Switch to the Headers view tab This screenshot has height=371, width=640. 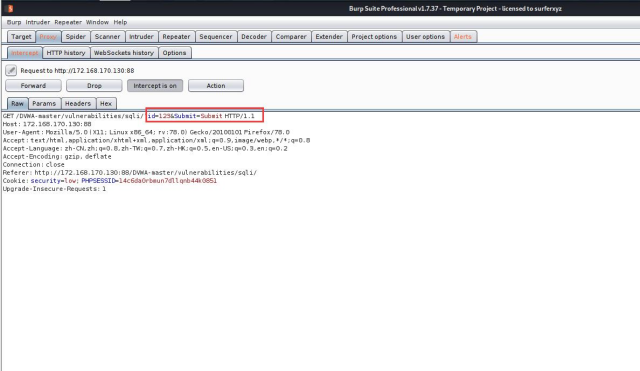pyautogui.click(x=78, y=104)
